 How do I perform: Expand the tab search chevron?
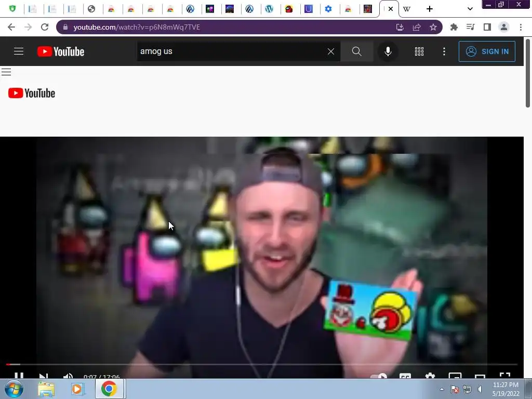click(470, 9)
